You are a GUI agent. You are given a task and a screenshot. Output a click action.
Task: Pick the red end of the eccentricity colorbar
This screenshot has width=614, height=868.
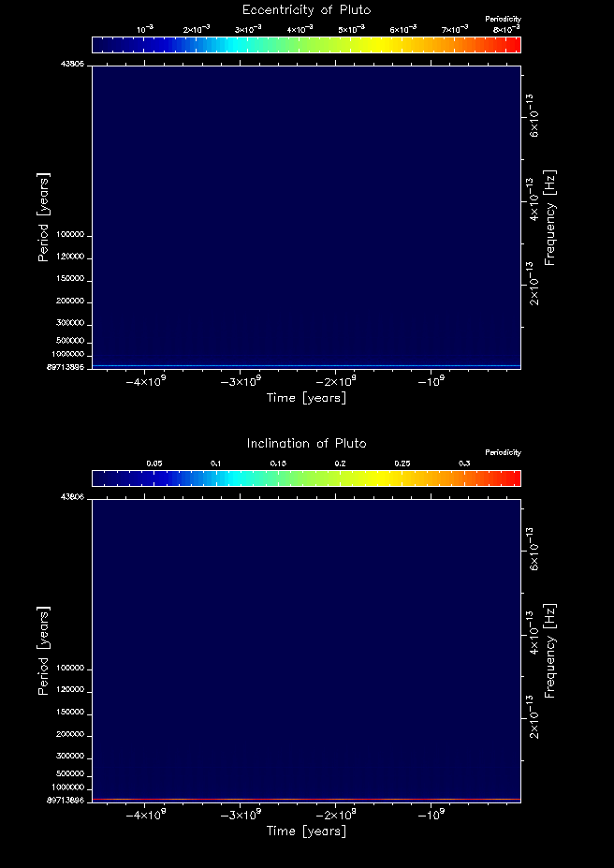click(512, 45)
